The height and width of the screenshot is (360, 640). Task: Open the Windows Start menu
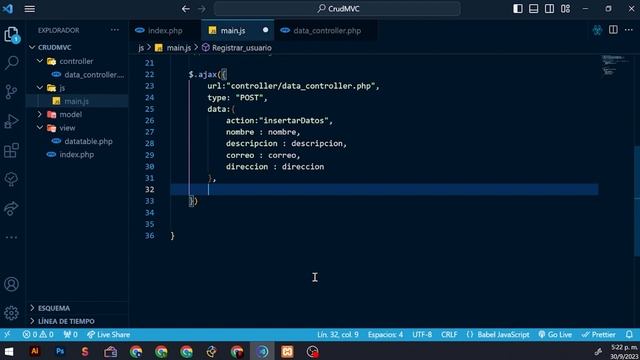click(x=9, y=351)
